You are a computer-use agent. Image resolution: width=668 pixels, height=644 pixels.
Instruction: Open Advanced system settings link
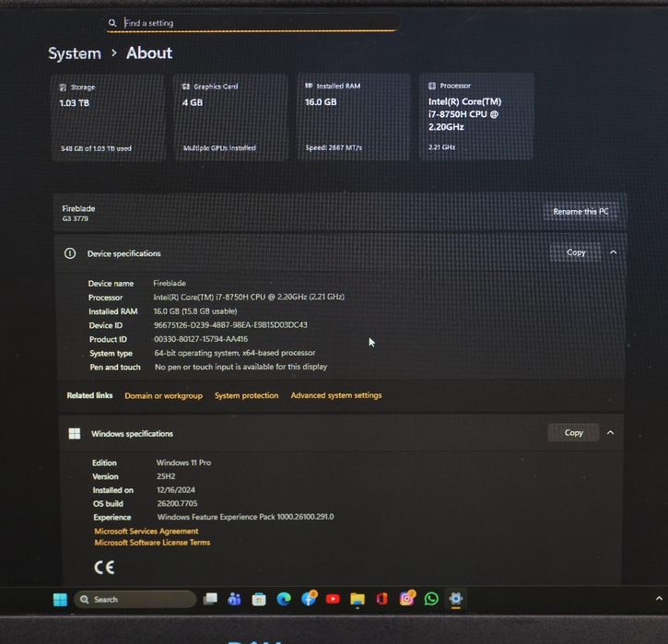click(x=336, y=395)
